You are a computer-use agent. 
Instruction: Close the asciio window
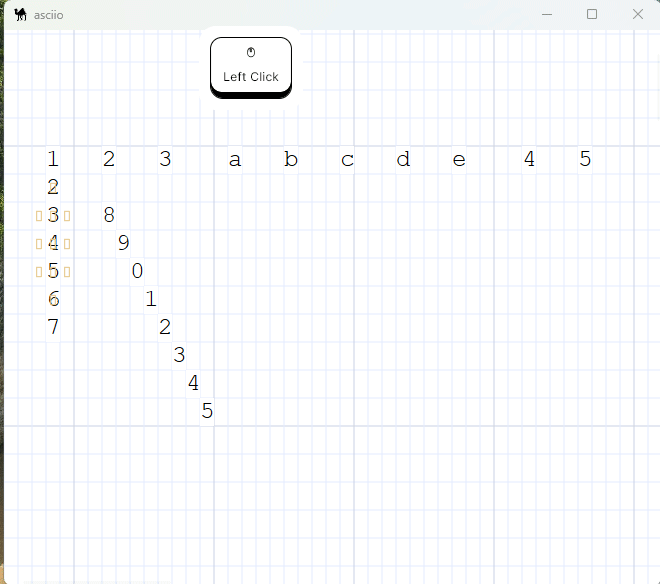point(638,14)
